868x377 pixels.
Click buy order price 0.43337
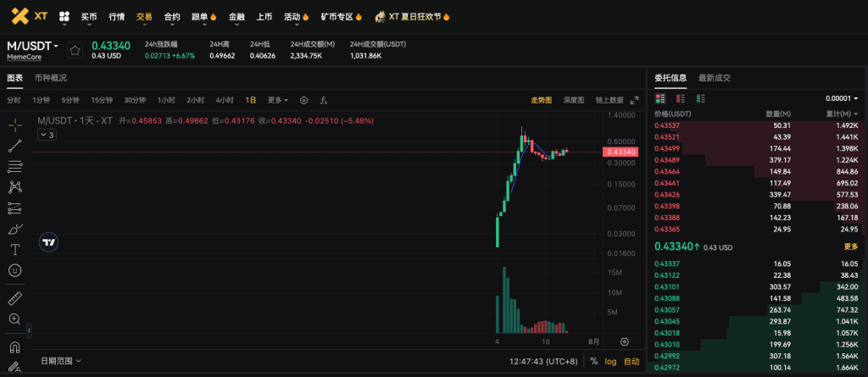pos(667,263)
